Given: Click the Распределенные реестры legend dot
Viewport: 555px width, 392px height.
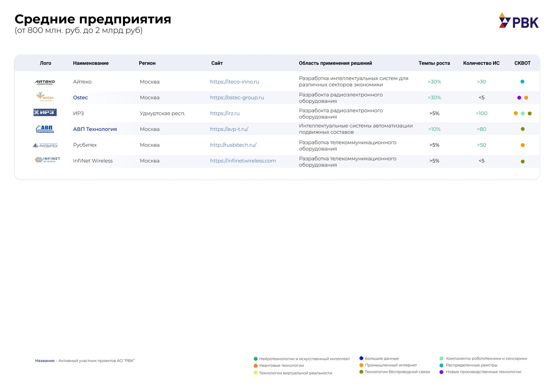Looking at the screenshot, I should tap(441, 366).
